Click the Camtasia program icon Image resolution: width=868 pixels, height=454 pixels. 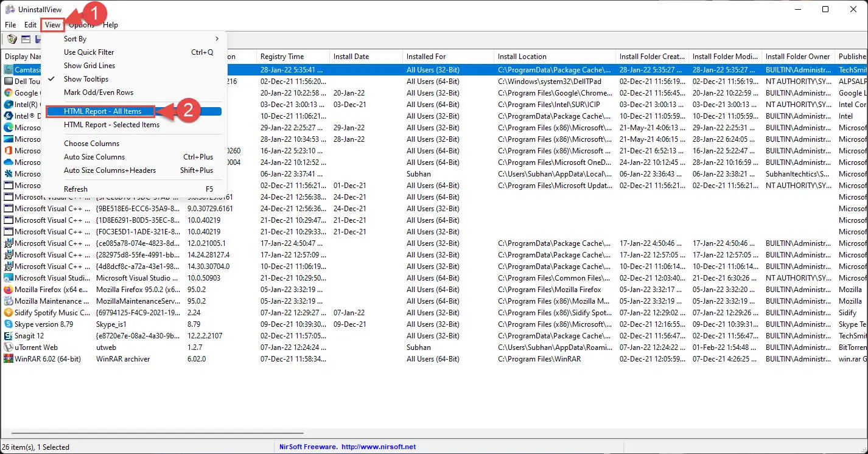[x=9, y=70]
